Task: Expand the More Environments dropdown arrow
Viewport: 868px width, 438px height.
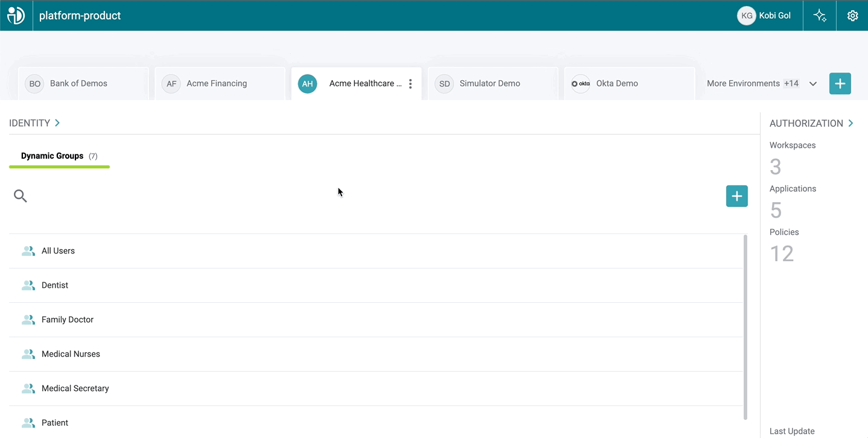Action: click(x=813, y=84)
